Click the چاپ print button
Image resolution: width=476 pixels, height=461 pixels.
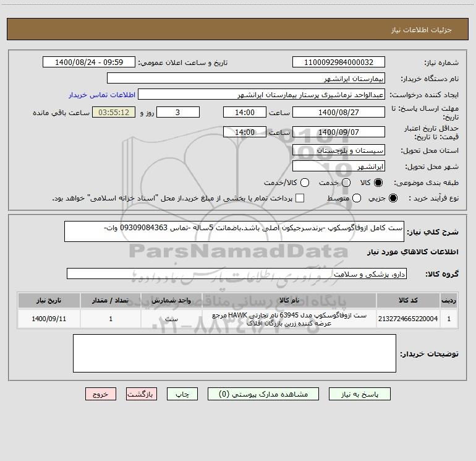click(x=182, y=394)
